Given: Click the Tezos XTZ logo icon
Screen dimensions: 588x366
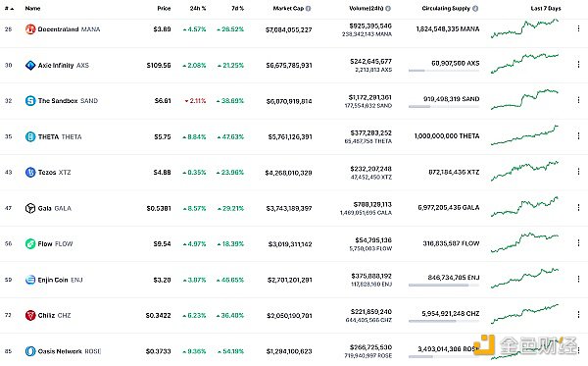Looking at the screenshot, I should point(30,173).
